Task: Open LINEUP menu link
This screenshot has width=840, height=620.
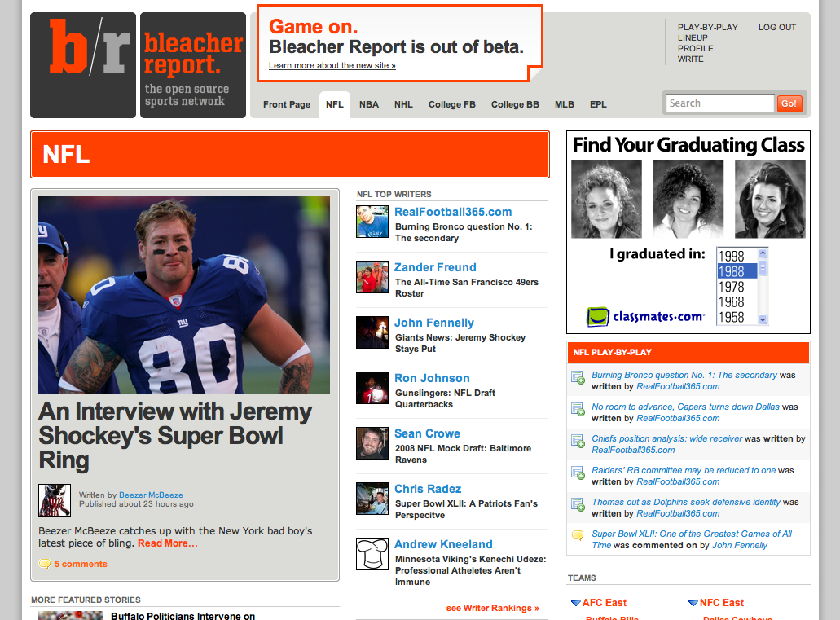Action: [693, 38]
